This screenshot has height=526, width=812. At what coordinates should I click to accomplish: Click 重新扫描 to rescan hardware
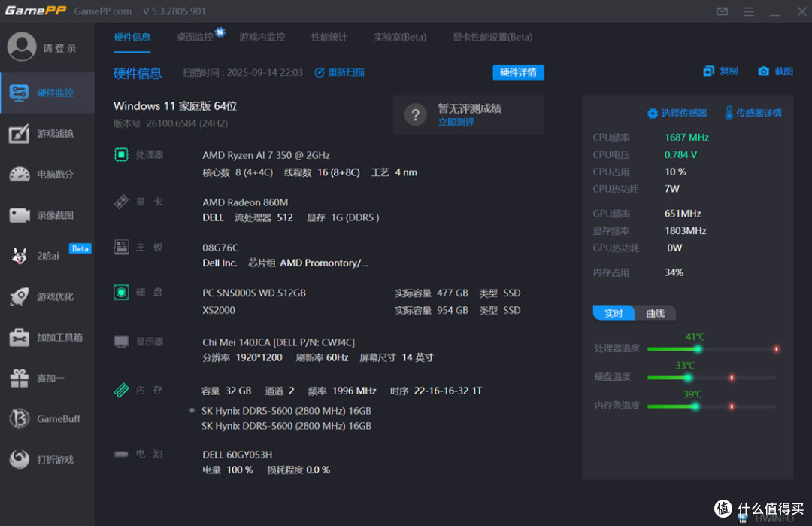(339, 72)
